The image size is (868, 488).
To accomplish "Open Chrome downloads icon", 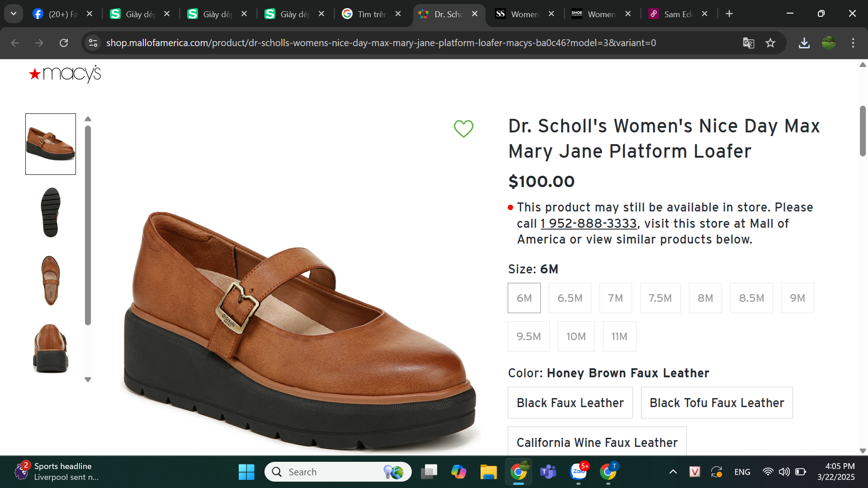I will 804,43.
